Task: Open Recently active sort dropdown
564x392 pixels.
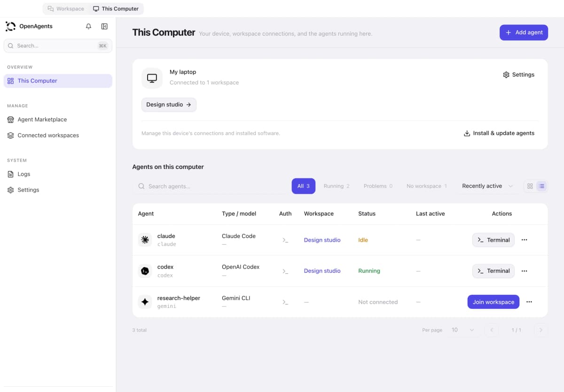Action: coord(487,186)
